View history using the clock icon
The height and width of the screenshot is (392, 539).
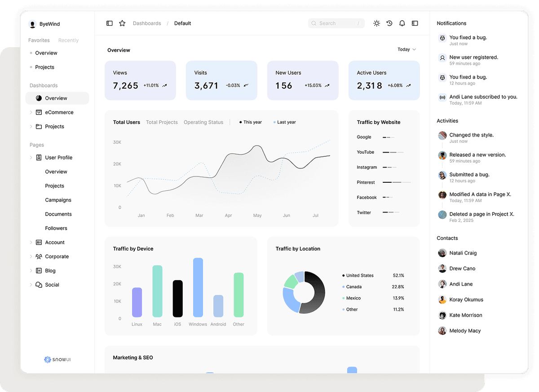[389, 23]
